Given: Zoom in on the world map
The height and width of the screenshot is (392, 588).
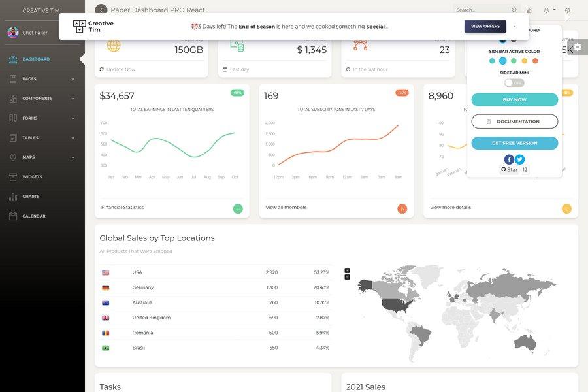Looking at the screenshot, I should 347,270.
